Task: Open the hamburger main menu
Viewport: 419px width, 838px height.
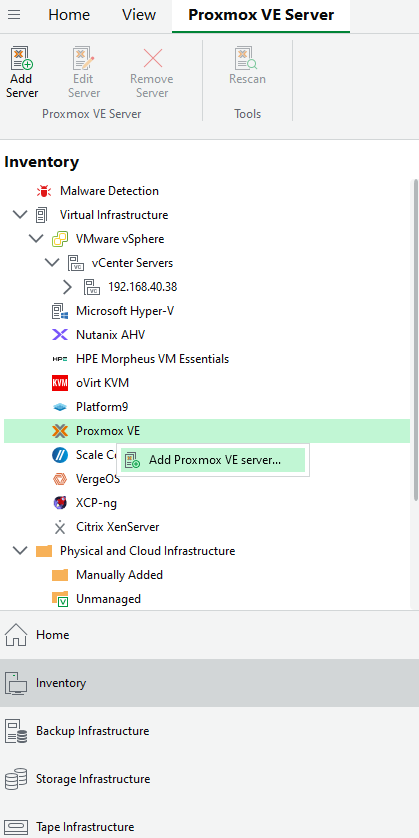Action: (x=14, y=15)
